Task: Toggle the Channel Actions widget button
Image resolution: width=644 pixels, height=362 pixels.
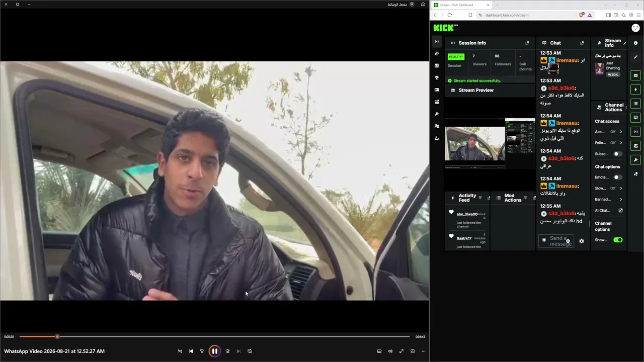Action: pos(635,146)
